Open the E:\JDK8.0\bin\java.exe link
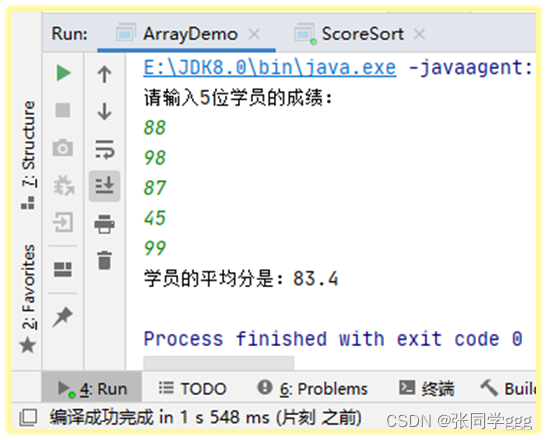Viewport: 547px width, 440px height. pos(270,68)
